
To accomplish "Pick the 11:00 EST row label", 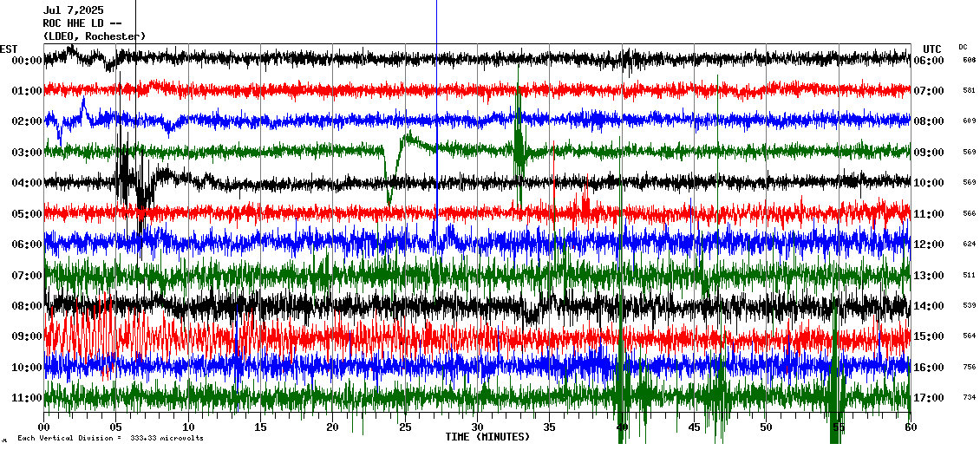I will point(27,398).
